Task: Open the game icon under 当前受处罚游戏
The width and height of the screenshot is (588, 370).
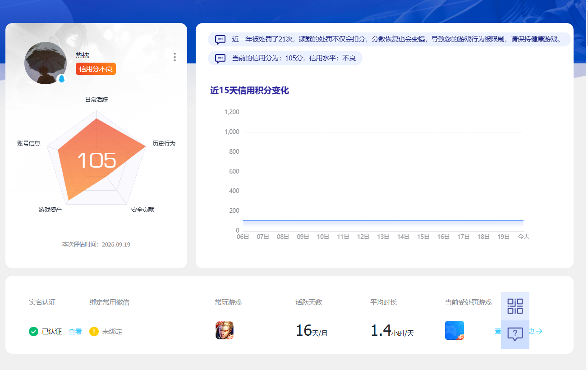Action: tap(455, 330)
